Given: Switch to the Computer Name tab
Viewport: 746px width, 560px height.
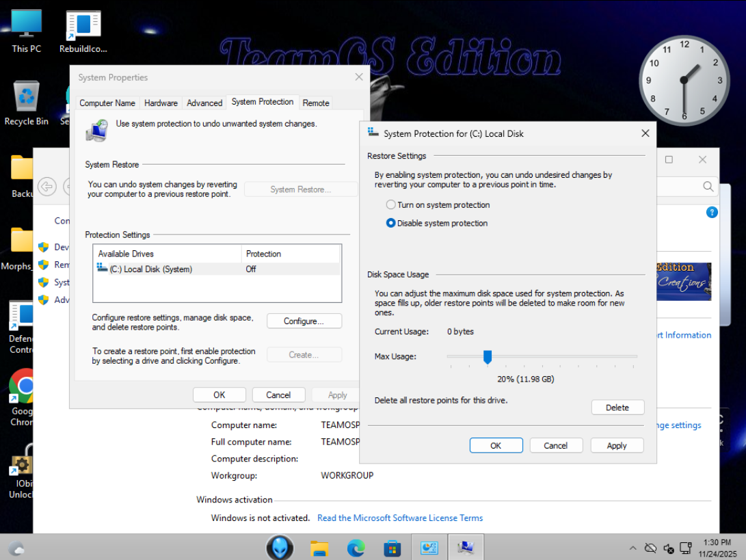Looking at the screenshot, I should pos(107,103).
